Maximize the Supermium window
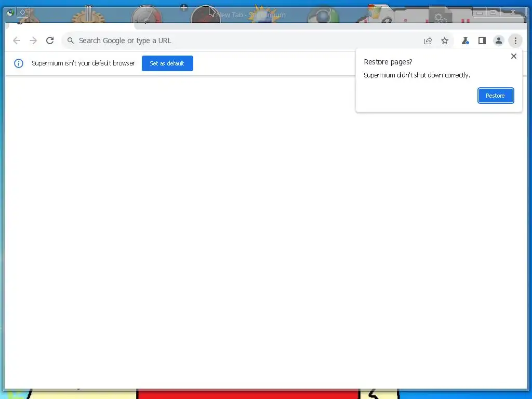Screen dimensions: 532x399 [493, 12]
